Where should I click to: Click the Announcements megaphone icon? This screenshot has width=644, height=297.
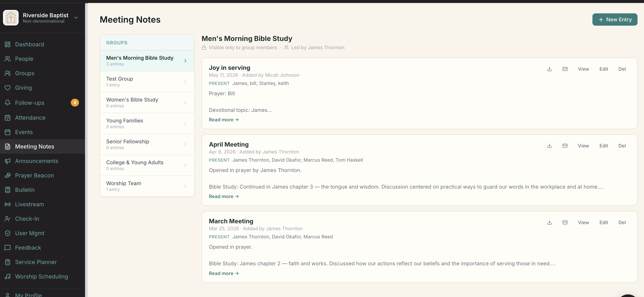pos(8,161)
